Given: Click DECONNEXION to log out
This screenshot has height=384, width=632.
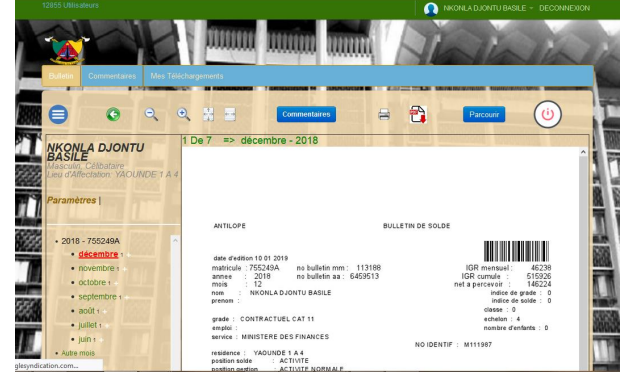Looking at the screenshot, I should click(564, 8).
